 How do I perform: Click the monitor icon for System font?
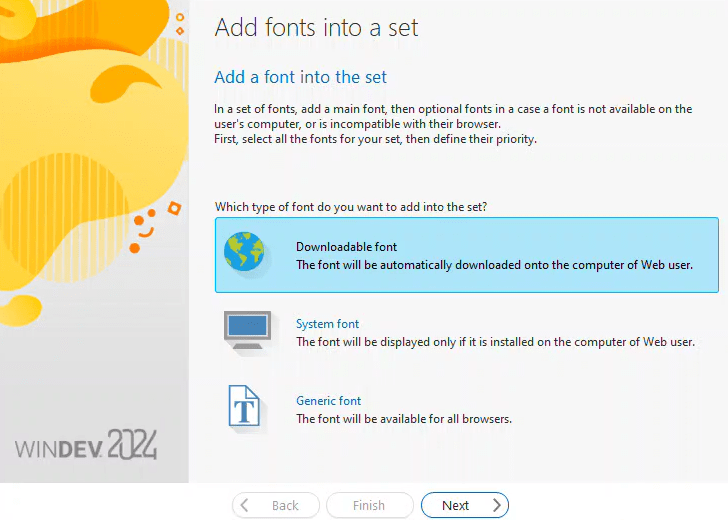(245, 331)
